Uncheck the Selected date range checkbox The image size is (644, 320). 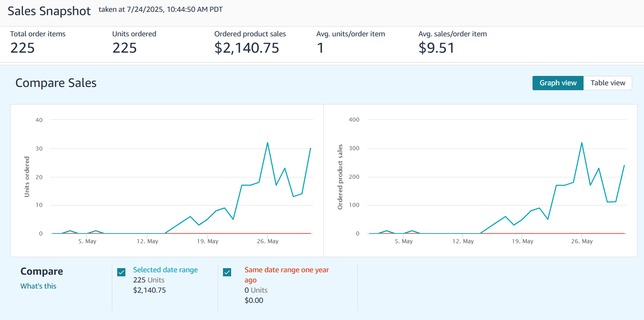pyautogui.click(x=121, y=272)
